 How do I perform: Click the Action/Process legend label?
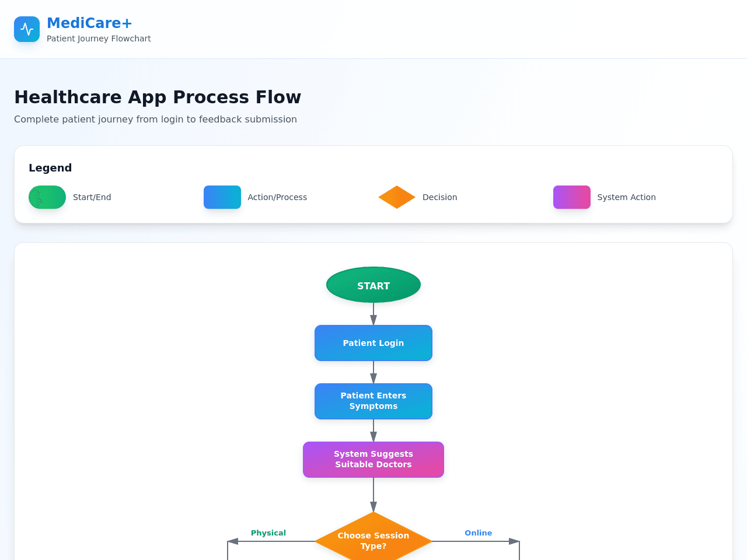[277, 197]
